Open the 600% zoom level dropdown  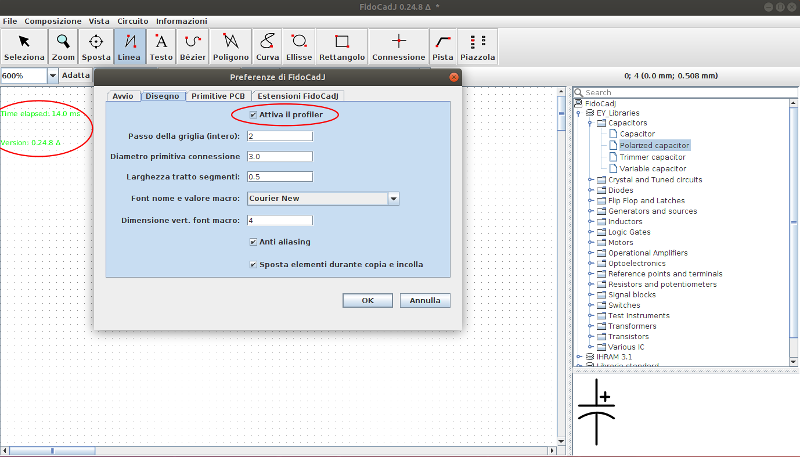(x=52, y=75)
